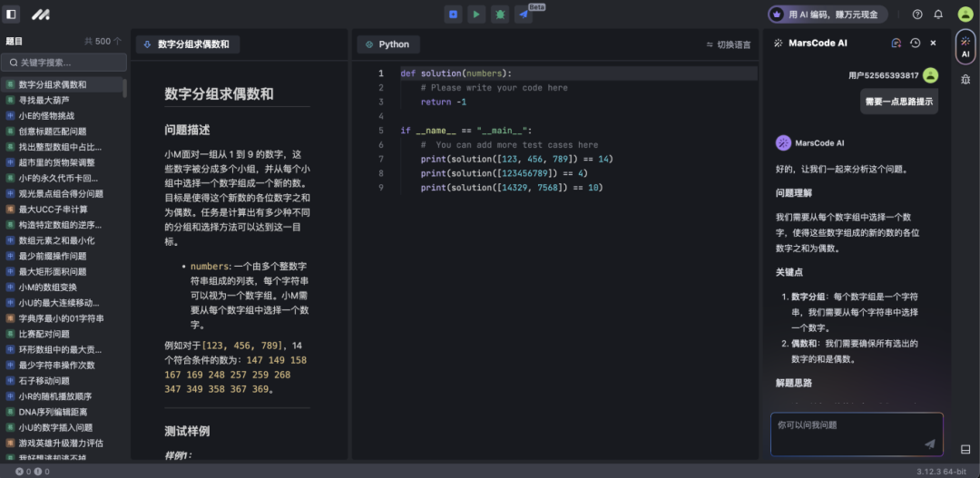Click editor line 7 with [123, 456, 789]

[x=517, y=159]
